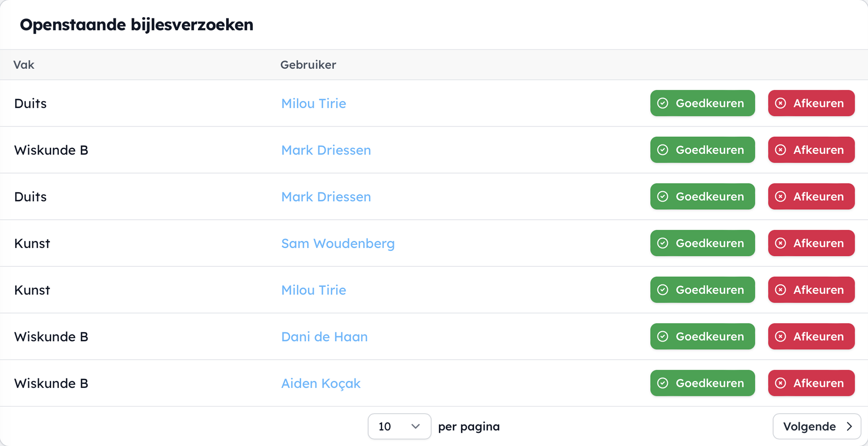Click checkmark icon on Mark Driessen's Duits row
868x446 pixels.
[663, 197]
